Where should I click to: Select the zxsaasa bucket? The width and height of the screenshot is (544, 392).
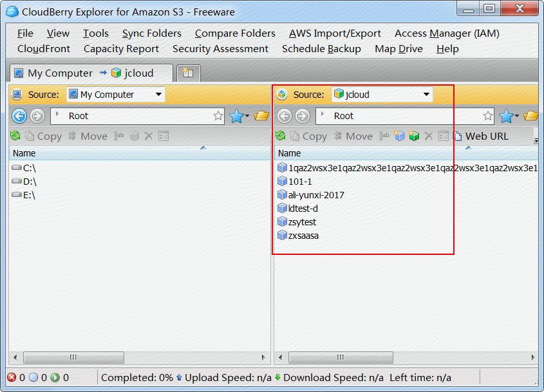coord(298,236)
